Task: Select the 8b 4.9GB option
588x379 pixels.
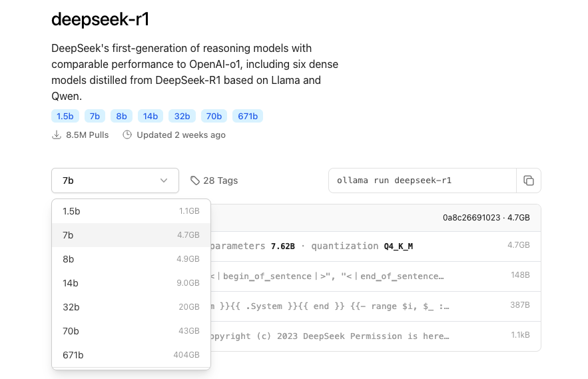Action: 131,259
